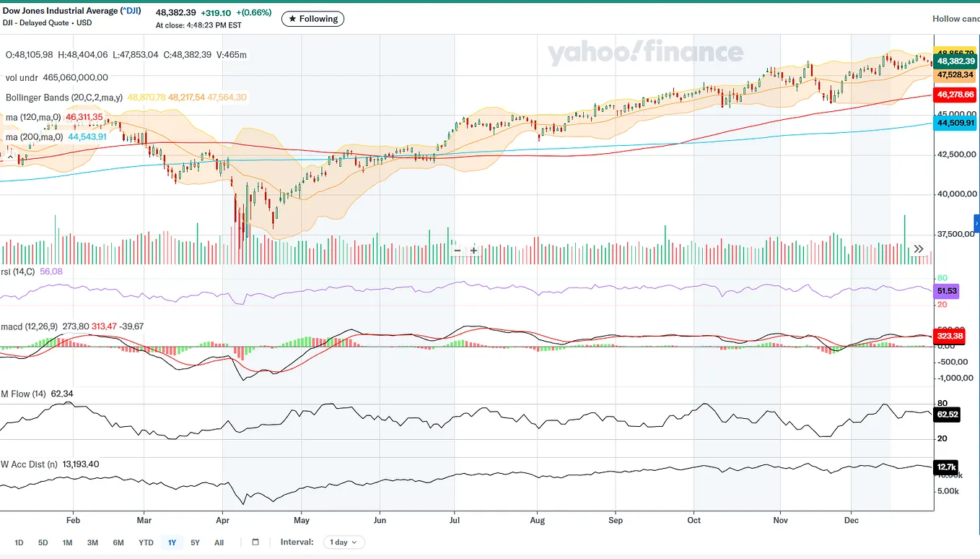
Task: Click the calendar date range icon
Action: 255,542
